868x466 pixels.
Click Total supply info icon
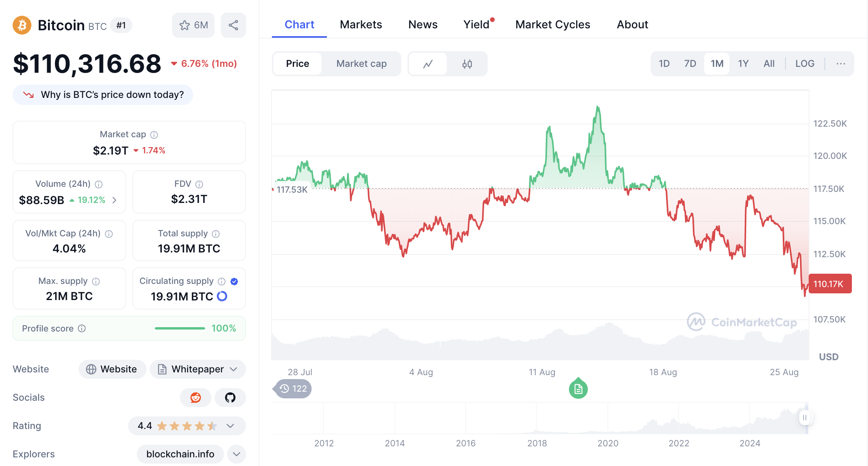tap(216, 234)
